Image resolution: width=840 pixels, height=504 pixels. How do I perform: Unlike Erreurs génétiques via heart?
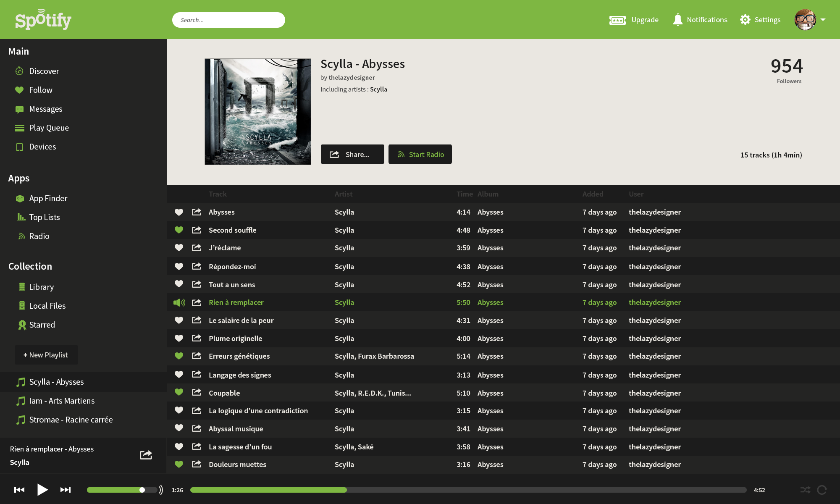179,356
